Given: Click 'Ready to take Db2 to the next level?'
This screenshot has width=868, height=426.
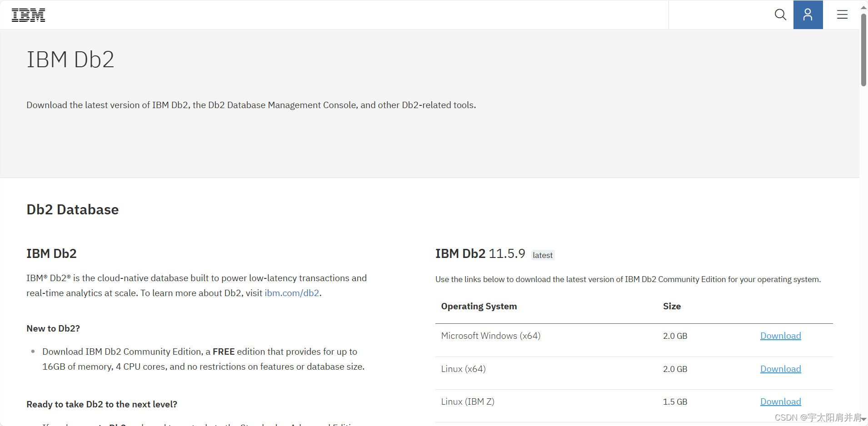Looking at the screenshot, I should tap(102, 404).
